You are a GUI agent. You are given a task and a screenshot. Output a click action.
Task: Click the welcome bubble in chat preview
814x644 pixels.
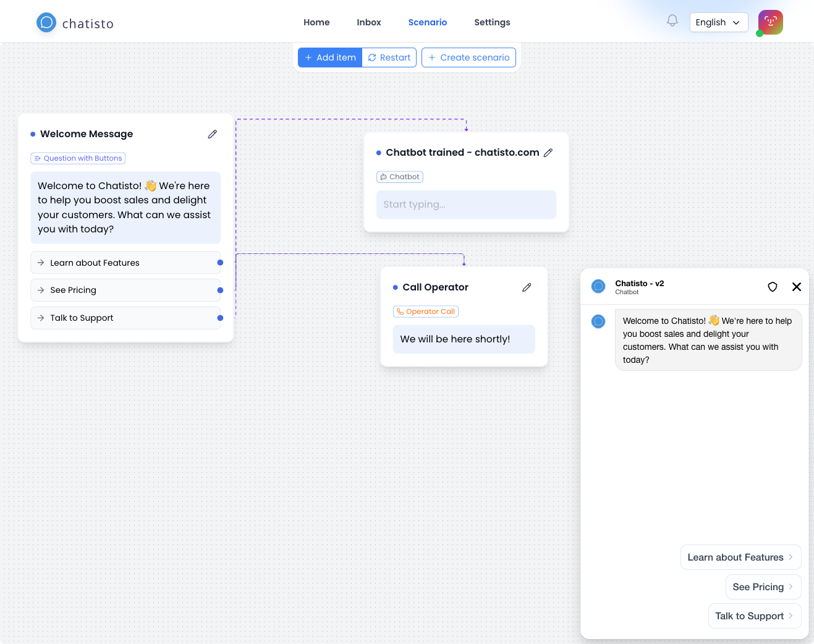pos(708,341)
